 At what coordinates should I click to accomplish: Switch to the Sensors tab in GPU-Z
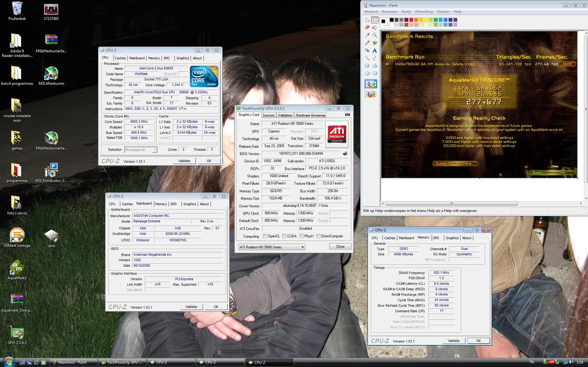click(x=268, y=115)
